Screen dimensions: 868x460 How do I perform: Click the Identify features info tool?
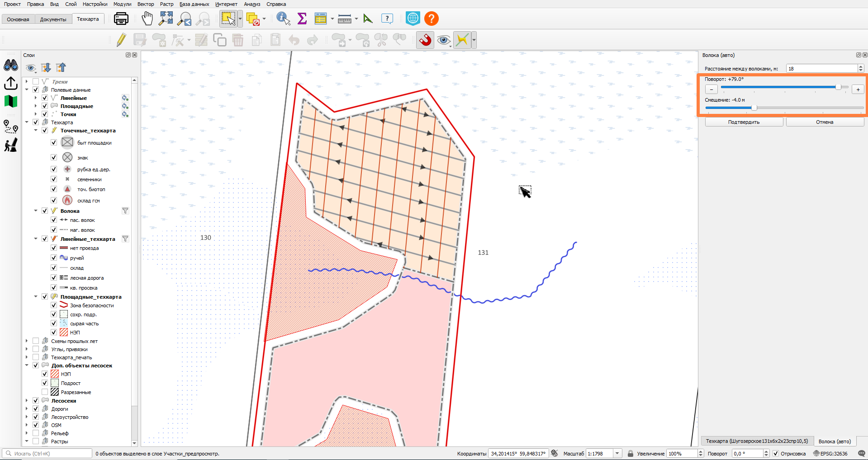[x=283, y=19]
